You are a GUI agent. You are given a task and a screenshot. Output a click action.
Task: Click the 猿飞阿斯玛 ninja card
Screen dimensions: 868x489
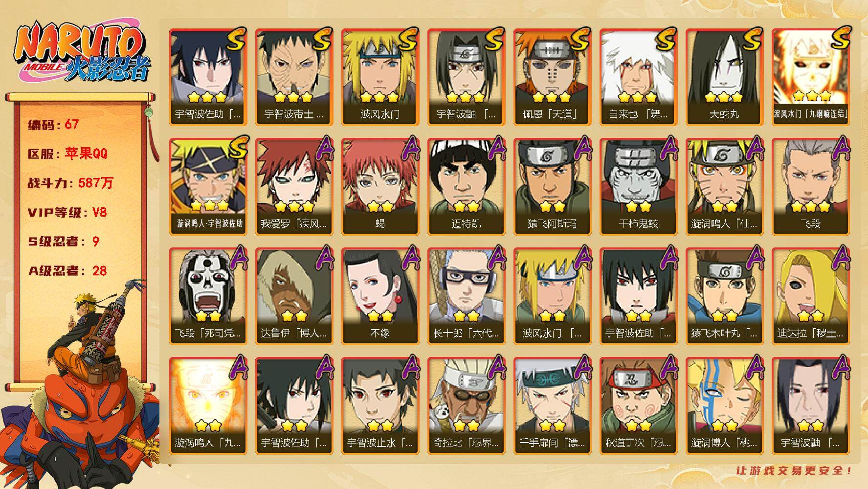pyautogui.click(x=552, y=187)
